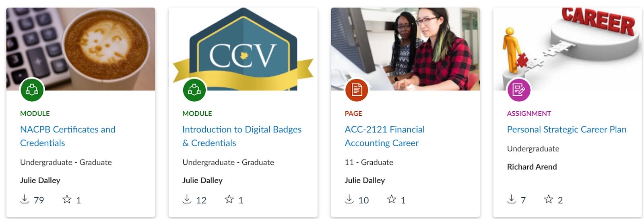
Task: Star the ACC-2121 Financial Accounting Career page
Action: (x=391, y=199)
